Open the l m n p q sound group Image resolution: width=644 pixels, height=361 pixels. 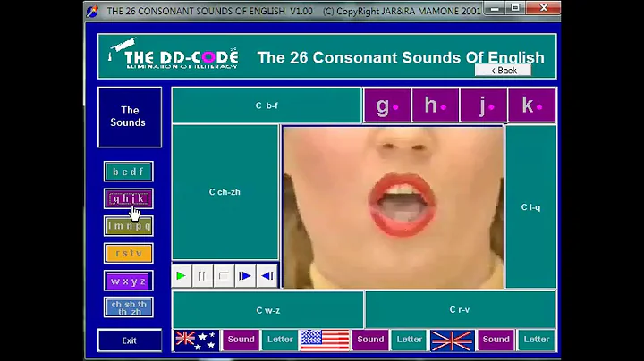click(129, 226)
